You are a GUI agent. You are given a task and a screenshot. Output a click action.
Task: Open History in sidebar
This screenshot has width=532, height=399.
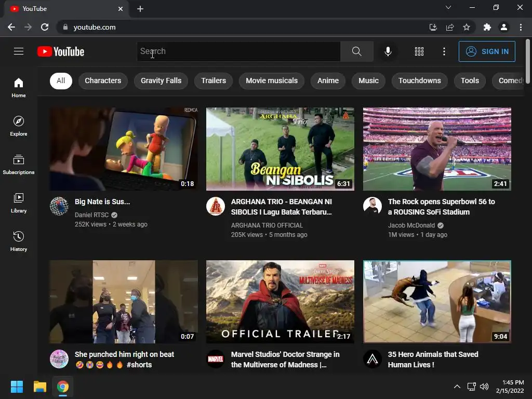19,241
